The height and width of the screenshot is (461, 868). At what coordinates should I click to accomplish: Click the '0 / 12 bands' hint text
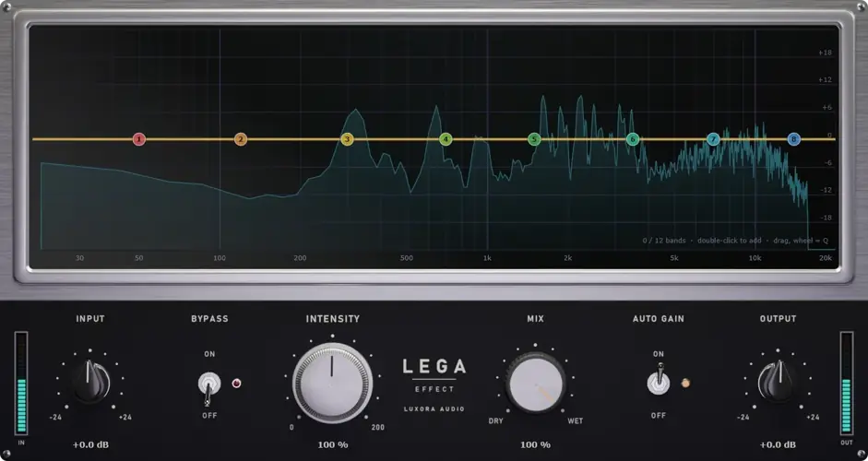pyautogui.click(x=664, y=241)
